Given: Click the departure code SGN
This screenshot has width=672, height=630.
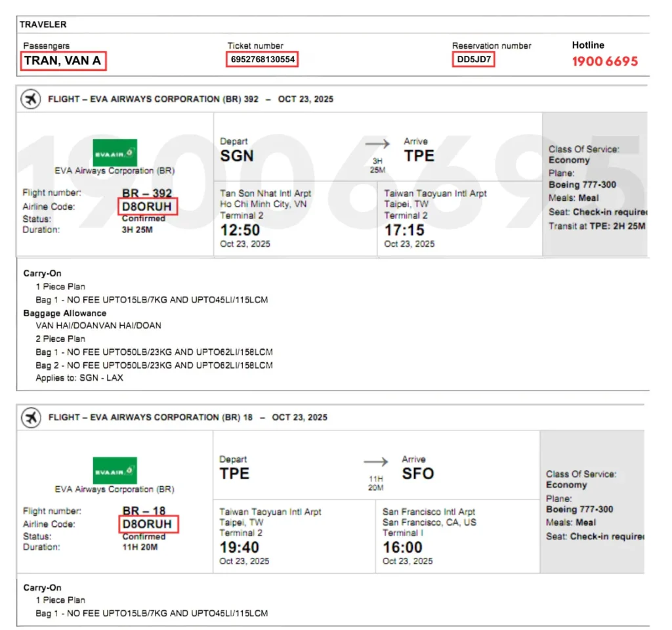Looking at the screenshot, I should pyautogui.click(x=237, y=157).
